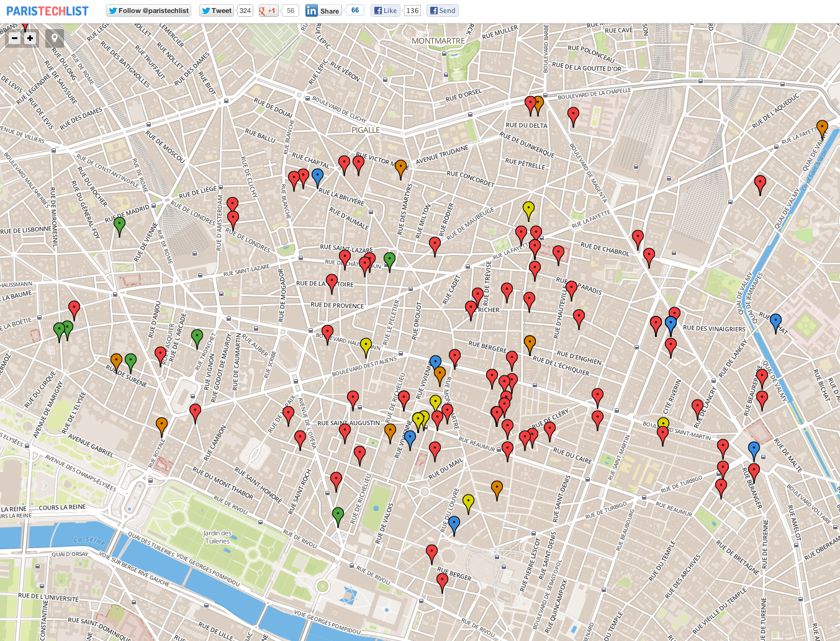Select the blue pin near Boulevard des Italiens
This screenshot has width=840, height=641.
[x=435, y=364]
